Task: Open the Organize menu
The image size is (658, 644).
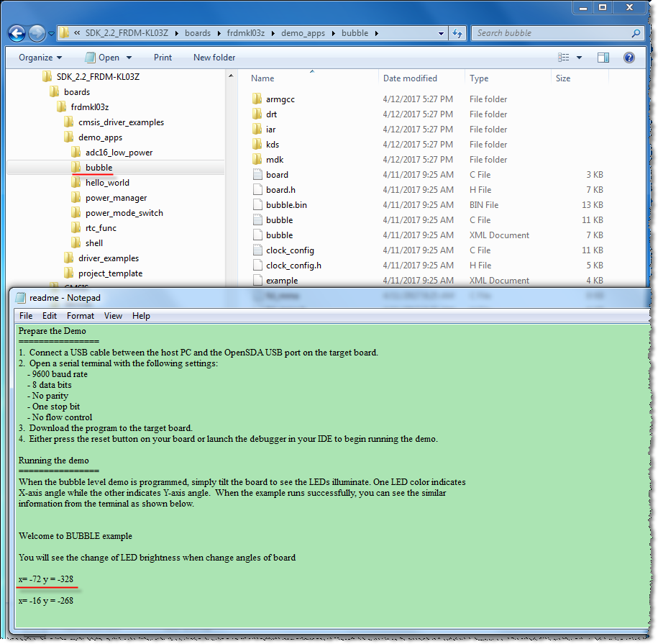Action: coord(40,58)
